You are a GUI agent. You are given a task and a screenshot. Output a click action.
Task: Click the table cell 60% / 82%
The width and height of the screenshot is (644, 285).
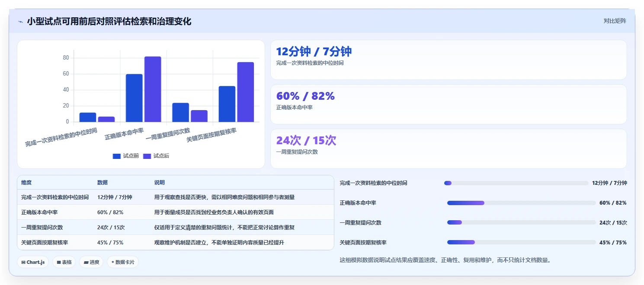point(110,212)
